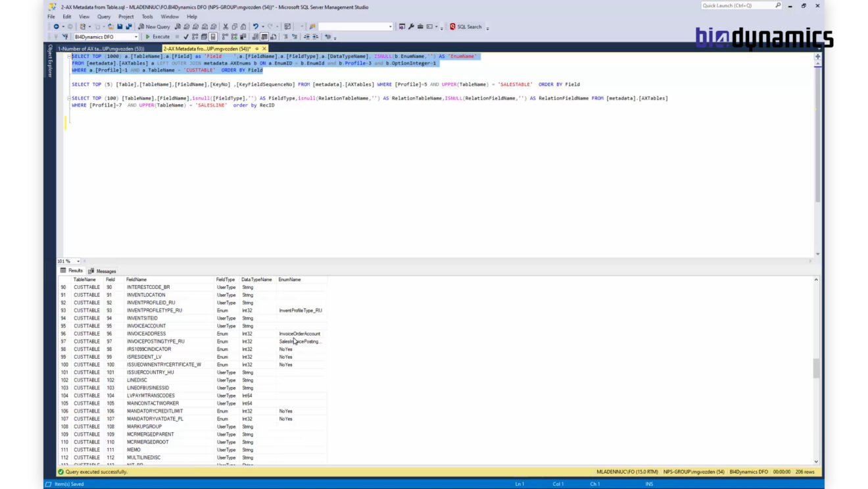The width and height of the screenshot is (868, 489).
Task: Enable Include Actual Execution Plan
Action: click(225, 36)
